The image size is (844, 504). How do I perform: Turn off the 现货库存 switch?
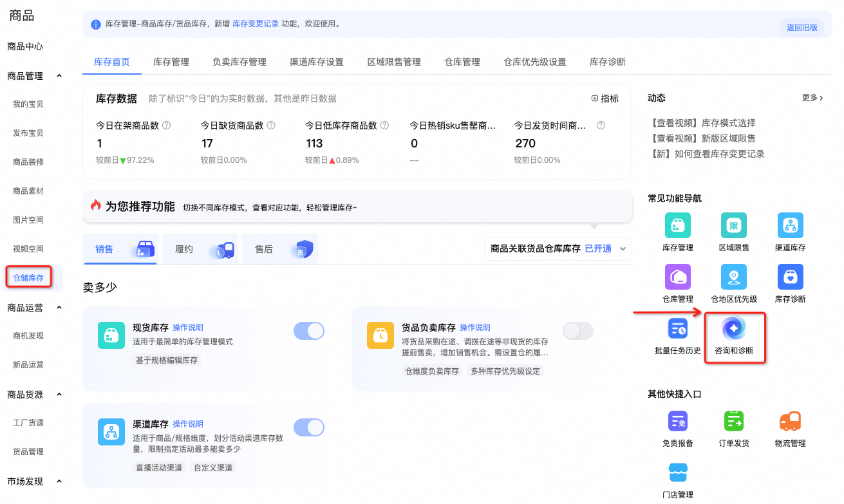pyautogui.click(x=309, y=331)
